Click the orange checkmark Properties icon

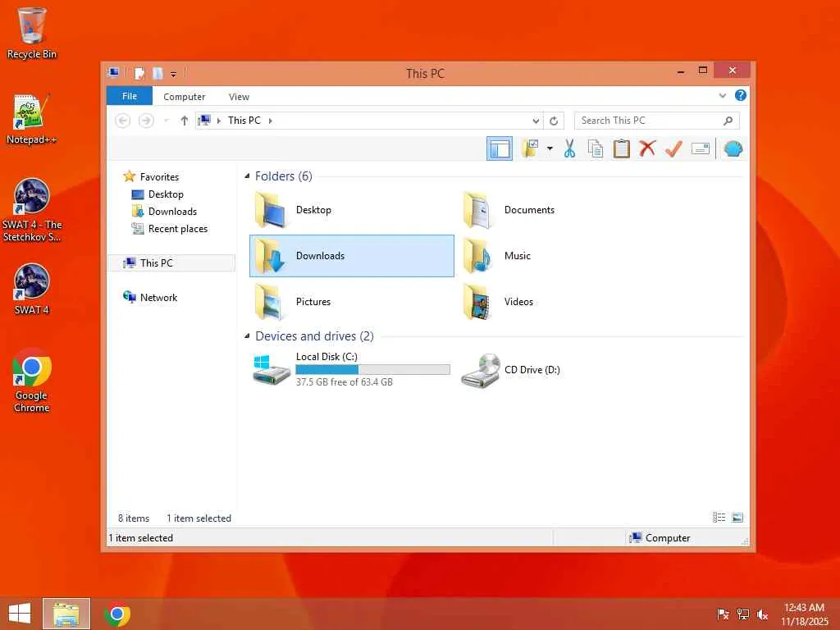pyautogui.click(x=673, y=148)
